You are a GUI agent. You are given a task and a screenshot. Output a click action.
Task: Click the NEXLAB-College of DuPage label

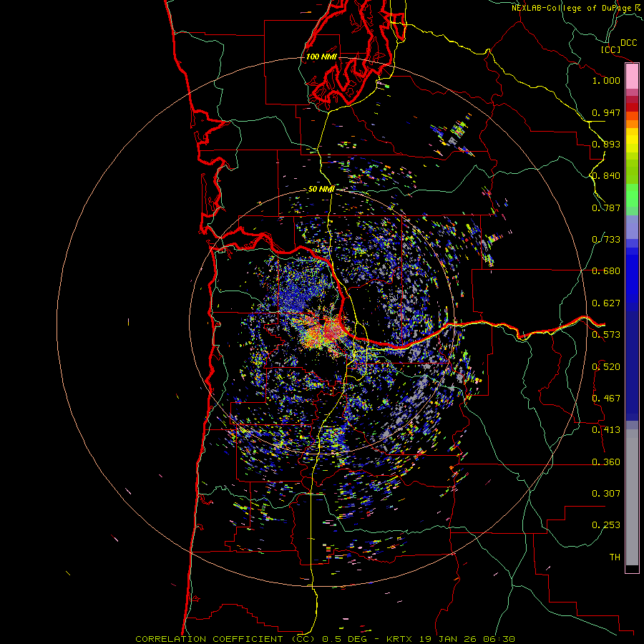click(x=572, y=8)
